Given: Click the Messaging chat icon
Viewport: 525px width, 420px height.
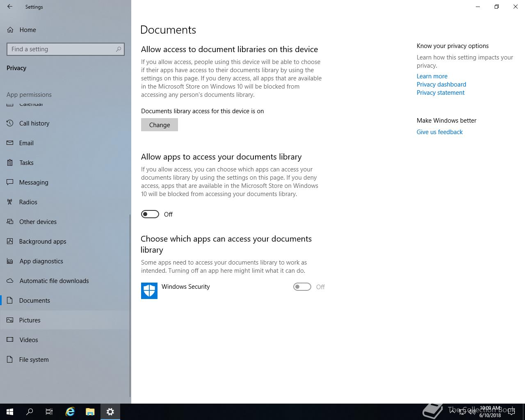Looking at the screenshot, I should coord(10,182).
